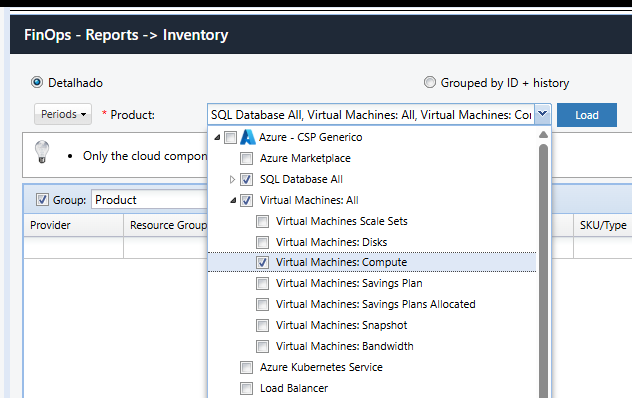Viewport: 632px width, 398px height.
Task: Collapse the Product dropdown arrow
Action: click(x=543, y=114)
